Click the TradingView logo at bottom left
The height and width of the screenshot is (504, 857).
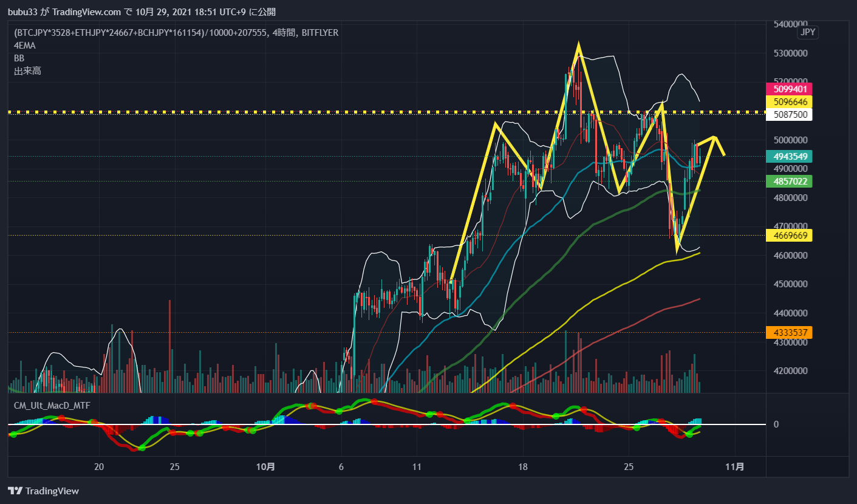43,490
